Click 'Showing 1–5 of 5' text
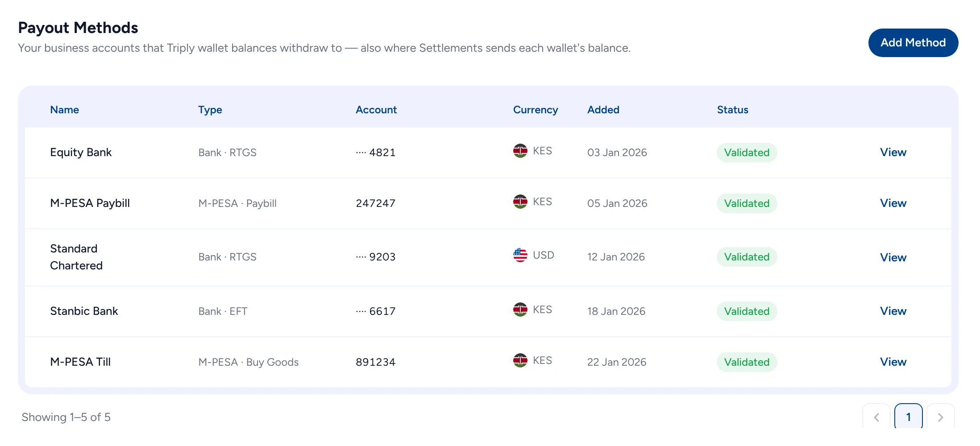 (66, 417)
